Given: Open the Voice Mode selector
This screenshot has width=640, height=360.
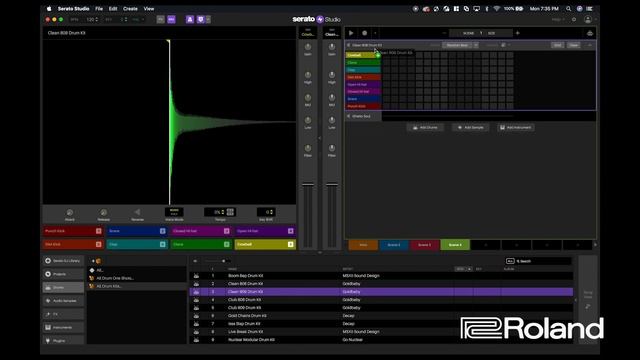Looking at the screenshot, I should pos(174,212).
